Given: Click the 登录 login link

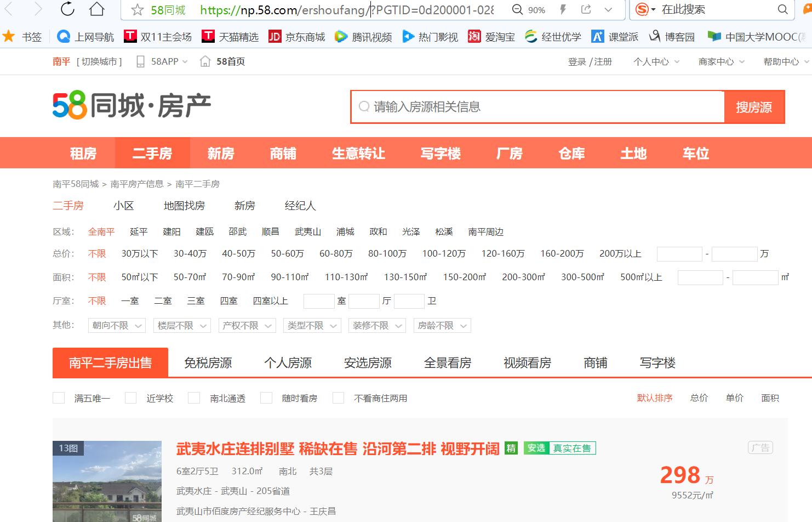Looking at the screenshot, I should 577,62.
